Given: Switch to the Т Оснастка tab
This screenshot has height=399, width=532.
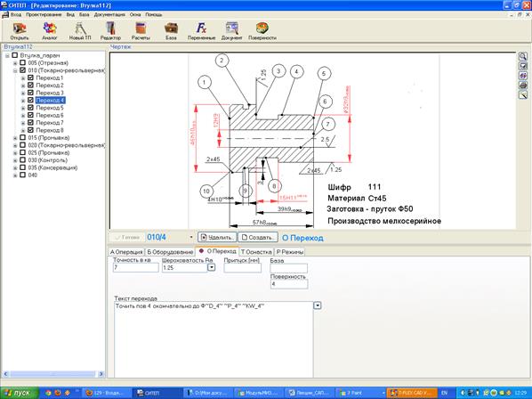Looking at the screenshot, I should point(256,252).
